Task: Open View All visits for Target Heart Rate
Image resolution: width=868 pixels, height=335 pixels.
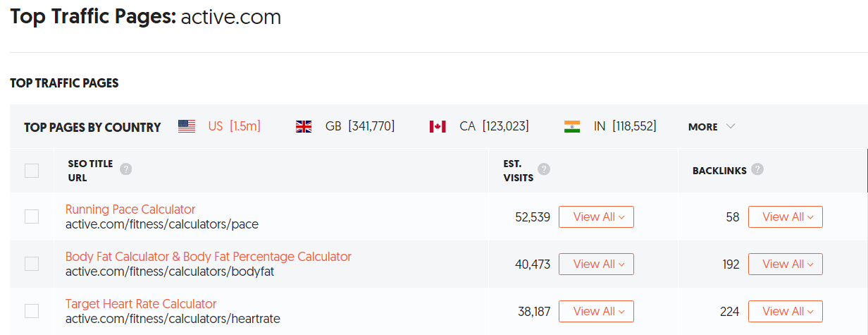Action: pos(596,311)
